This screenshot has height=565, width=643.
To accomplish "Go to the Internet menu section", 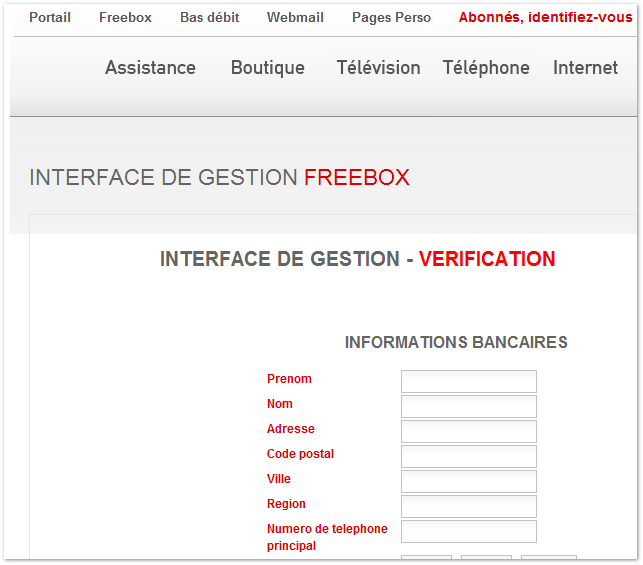I will coord(586,68).
